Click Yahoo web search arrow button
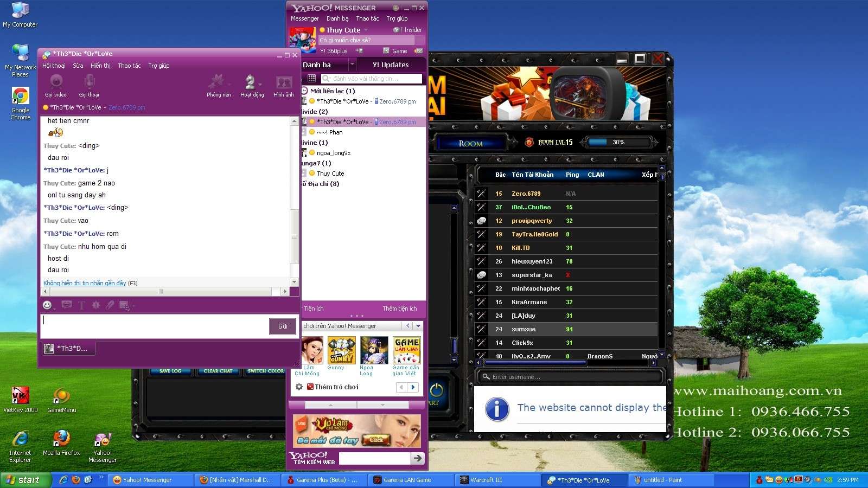 click(x=417, y=458)
